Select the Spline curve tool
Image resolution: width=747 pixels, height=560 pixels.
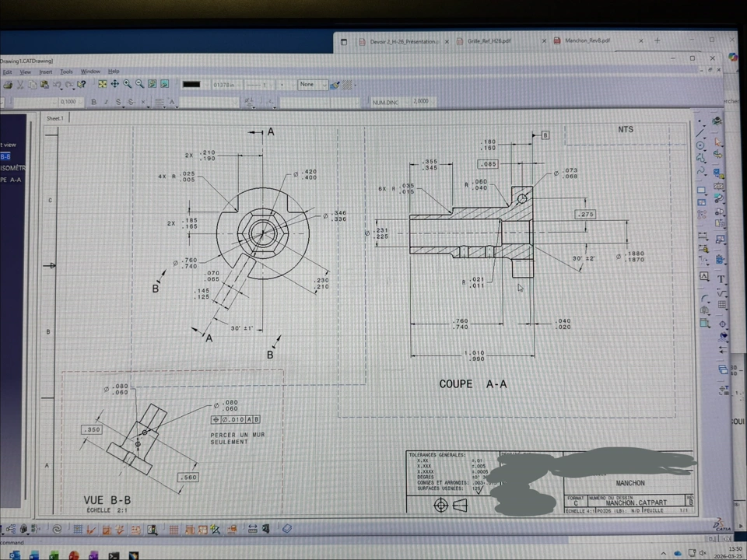click(x=701, y=170)
